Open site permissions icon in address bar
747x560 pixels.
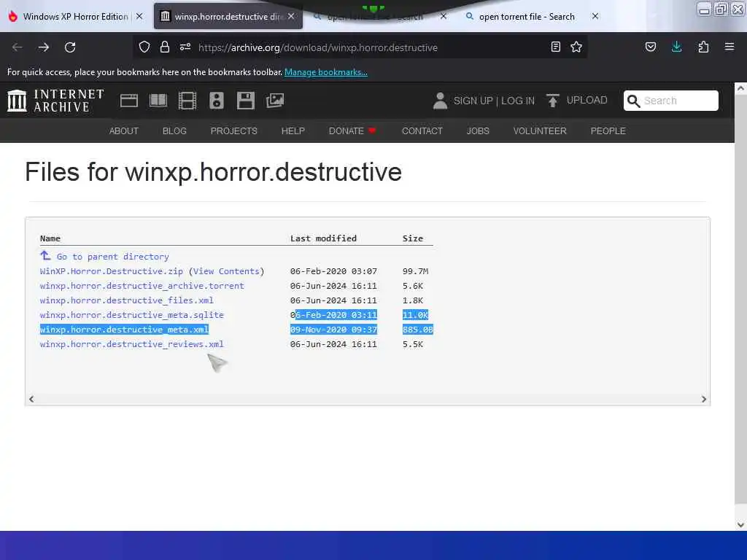[185, 47]
